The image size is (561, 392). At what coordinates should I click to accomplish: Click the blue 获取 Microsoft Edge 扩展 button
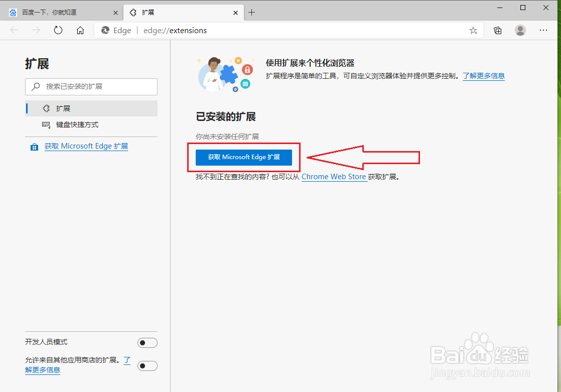click(x=244, y=157)
